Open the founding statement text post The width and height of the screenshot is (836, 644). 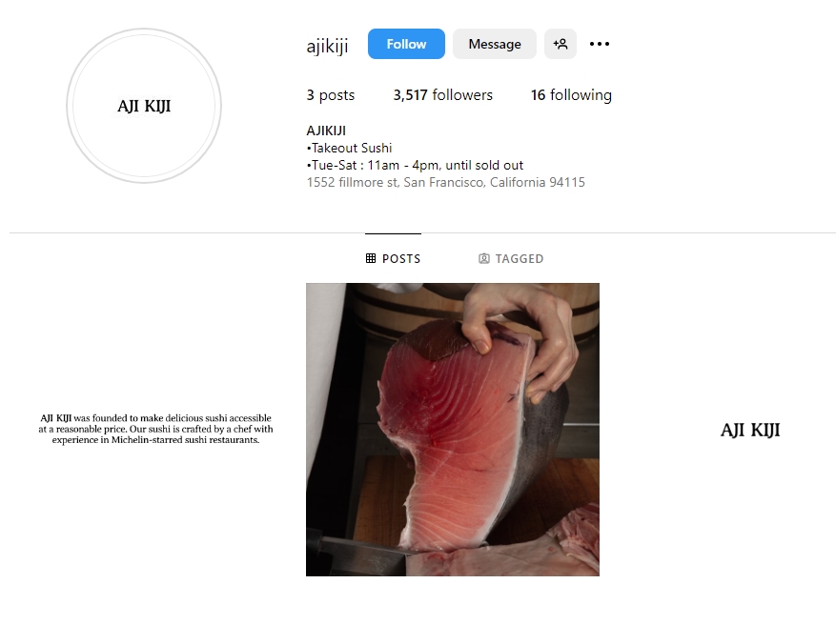coord(155,429)
